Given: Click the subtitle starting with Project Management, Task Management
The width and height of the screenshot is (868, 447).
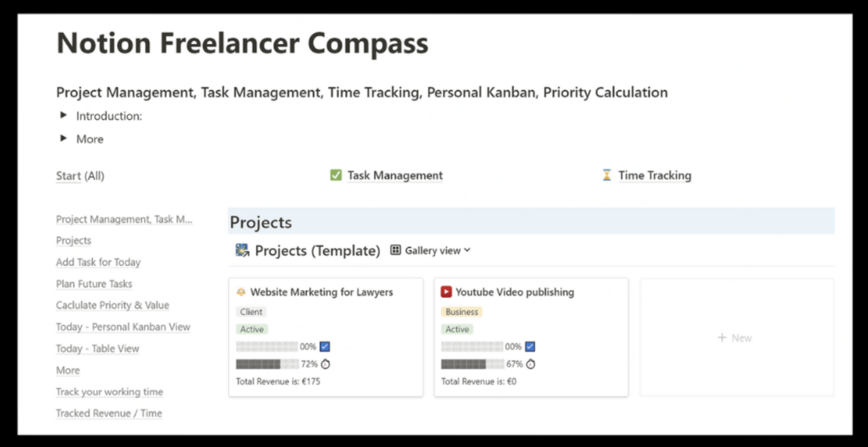Looking at the screenshot, I should (362, 93).
